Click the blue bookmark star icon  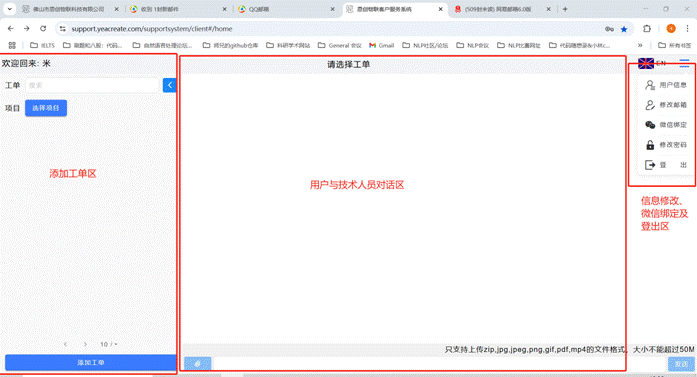pos(624,29)
